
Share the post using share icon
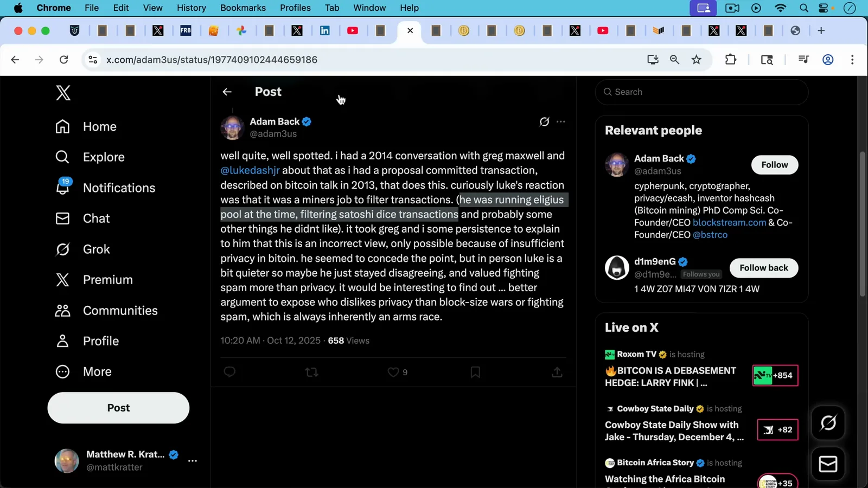pyautogui.click(x=557, y=372)
